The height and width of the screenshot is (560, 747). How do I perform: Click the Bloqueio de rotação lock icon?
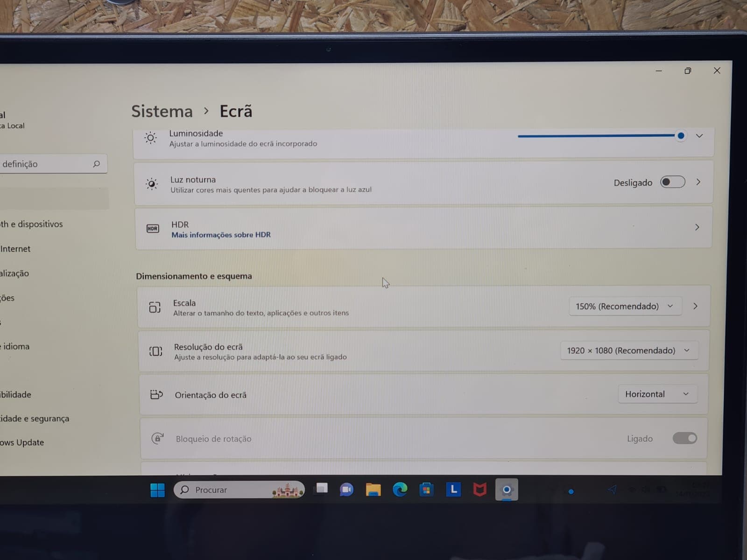point(157,438)
